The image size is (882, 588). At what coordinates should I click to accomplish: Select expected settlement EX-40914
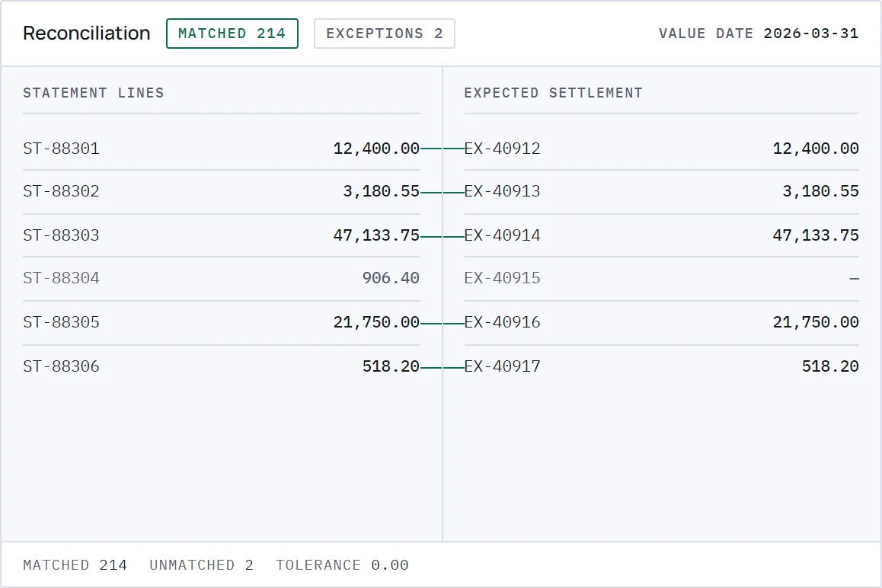click(661, 235)
